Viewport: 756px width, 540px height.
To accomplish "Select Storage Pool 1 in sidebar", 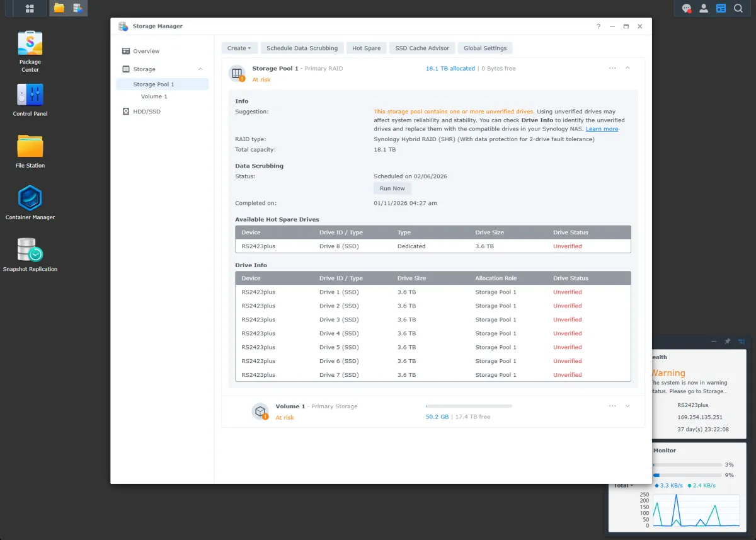I will (162, 84).
